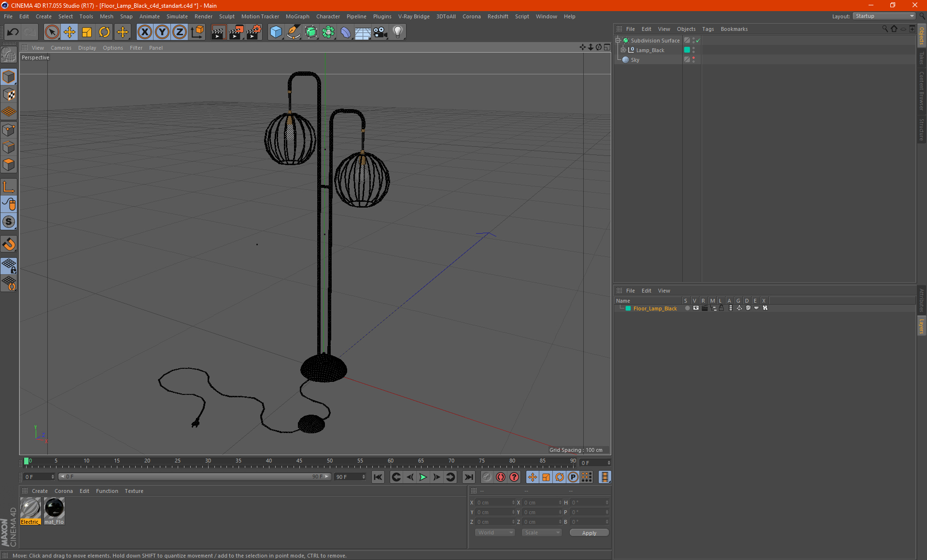Open Layout Startup dropdown
Image resolution: width=927 pixels, height=560 pixels.
pyautogui.click(x=884, y=16)
